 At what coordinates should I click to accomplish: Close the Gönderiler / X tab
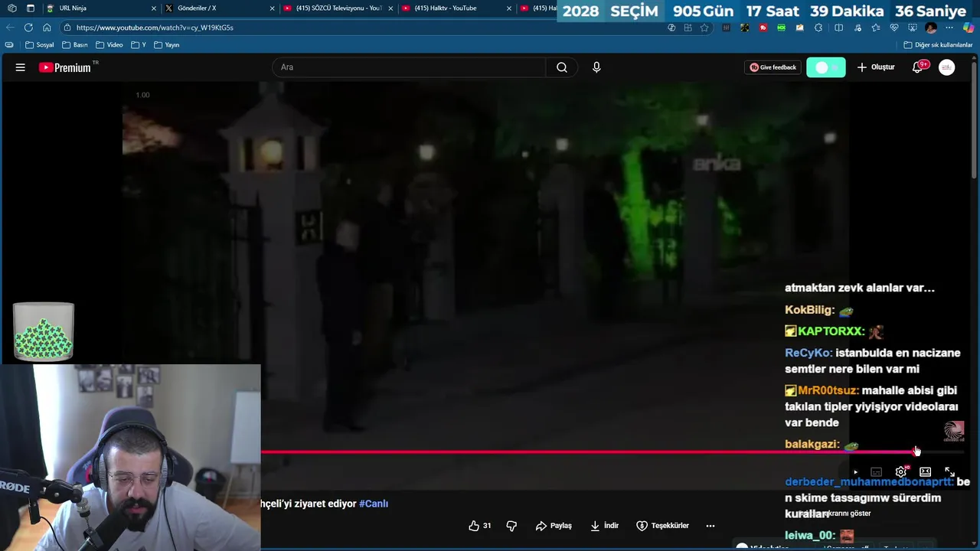click(x=272, y=8)
